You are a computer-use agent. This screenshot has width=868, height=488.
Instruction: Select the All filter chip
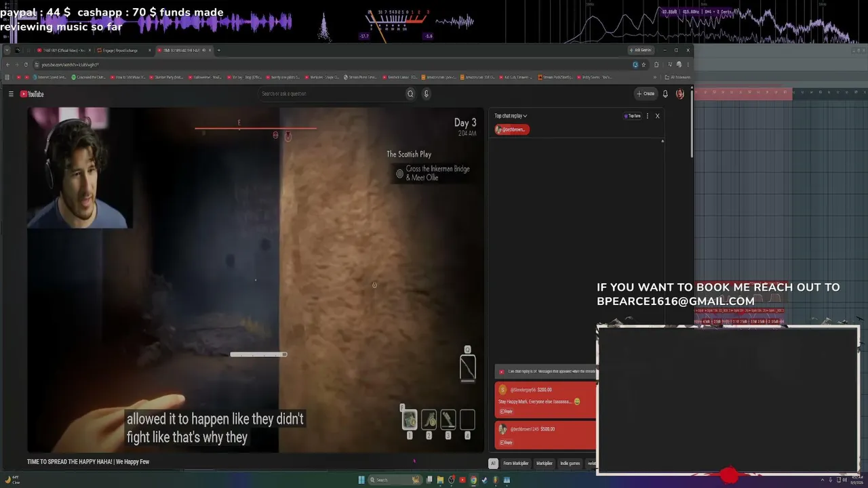pyautogui.click(x=493, y=464)
